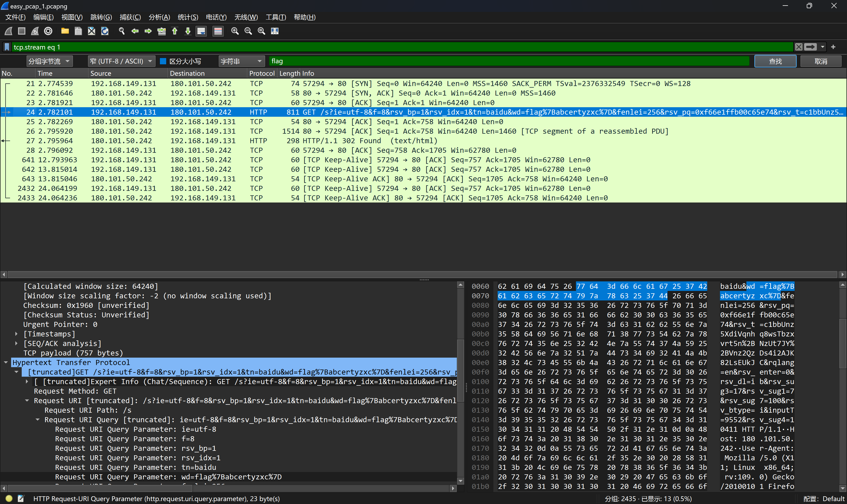Clear the display filter X icon
The image size is (847, 504).
[x=799, y=47]
